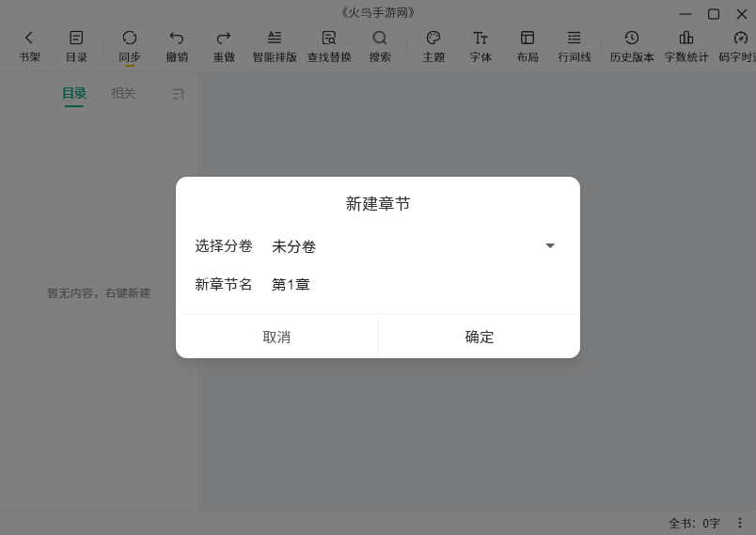756x535 pixels.
Task: Open the 字体 font settings
Action: point(480,47)
